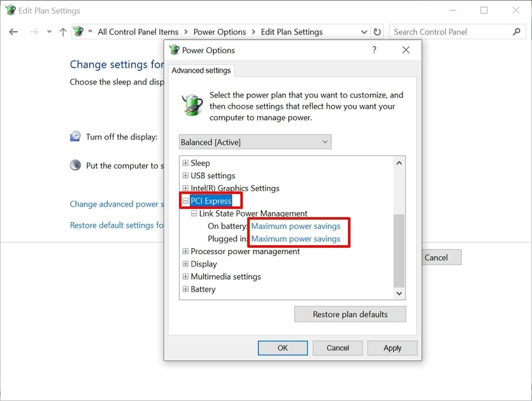This screenshot has width=532, height=401.
Task: Expand the Battery settings group
Action: coord(185,289)
